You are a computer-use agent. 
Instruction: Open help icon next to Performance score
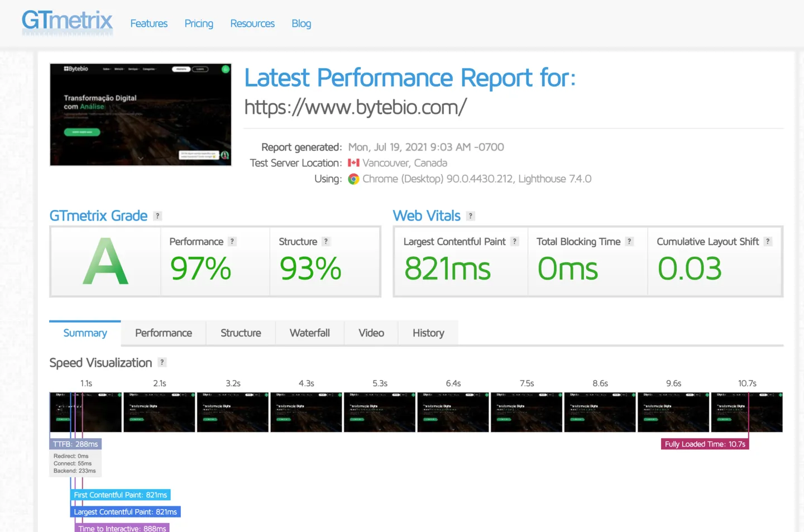(x=232, y=242)
